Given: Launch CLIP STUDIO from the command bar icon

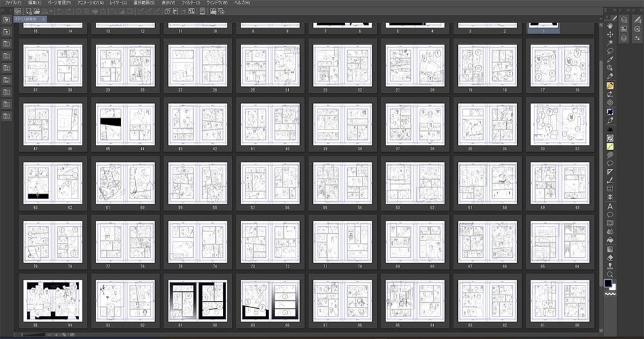Looking at the screenshot, I should click(17, 11).
